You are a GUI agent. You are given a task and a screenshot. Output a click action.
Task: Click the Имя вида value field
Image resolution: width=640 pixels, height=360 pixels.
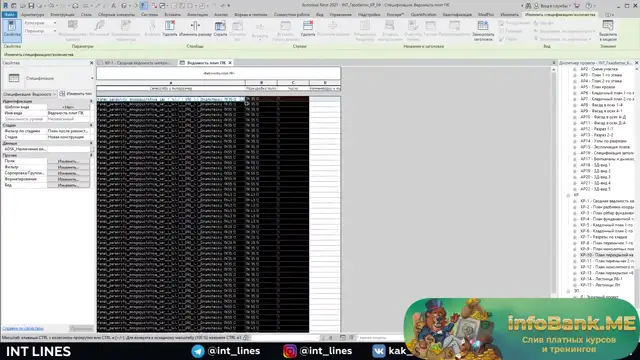[x=69, y=113]
